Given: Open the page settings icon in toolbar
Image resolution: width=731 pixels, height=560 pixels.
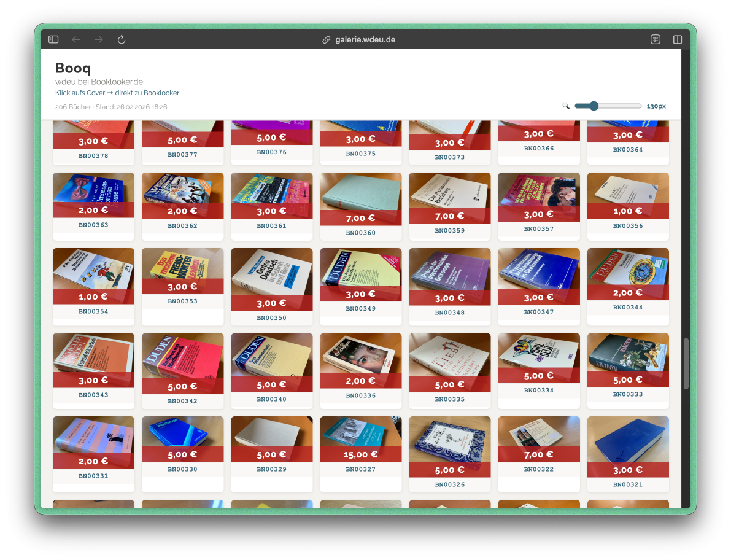Looking at the screenshot, I should (656, 40).
